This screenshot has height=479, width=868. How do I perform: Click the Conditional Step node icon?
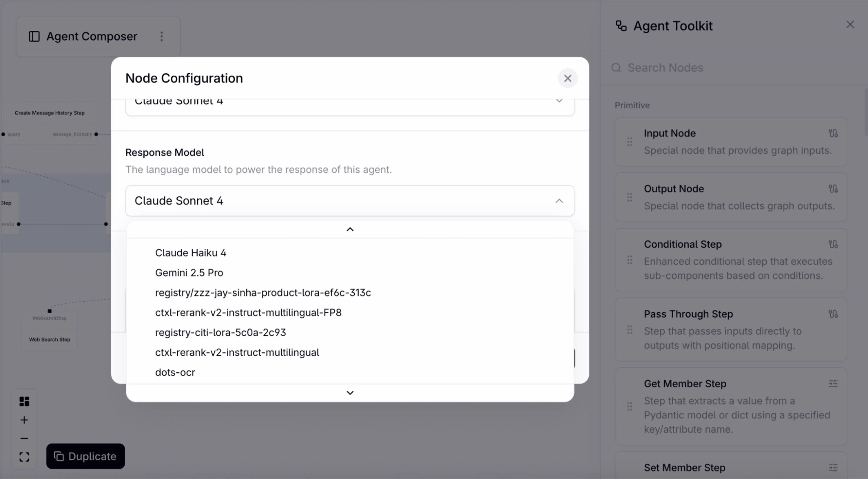(833, 244)
